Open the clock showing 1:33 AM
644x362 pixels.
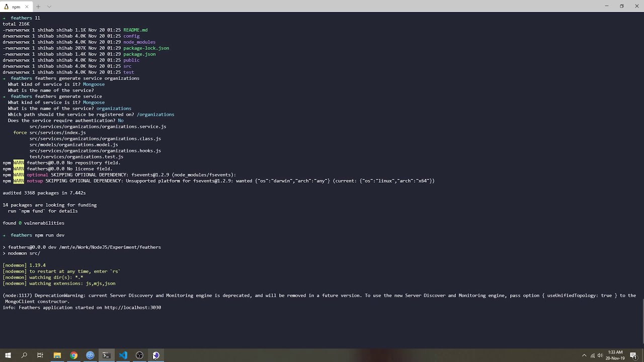click(x=615, y=355)
